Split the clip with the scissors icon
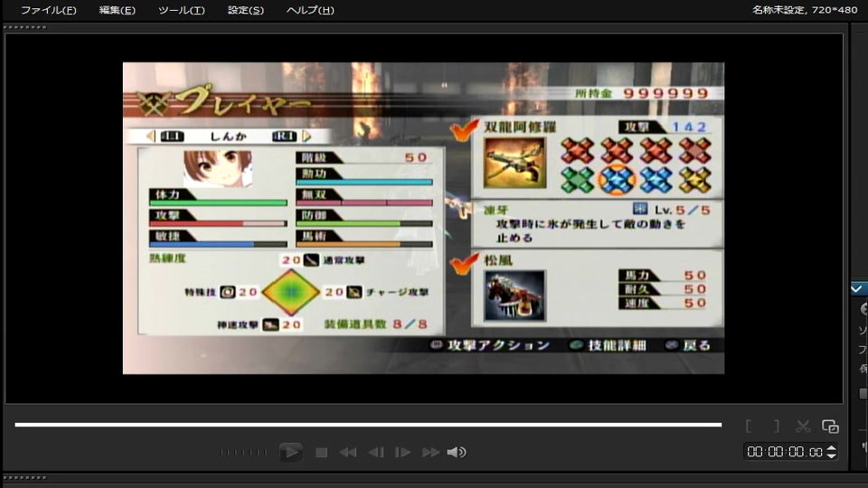 [803, 426]
